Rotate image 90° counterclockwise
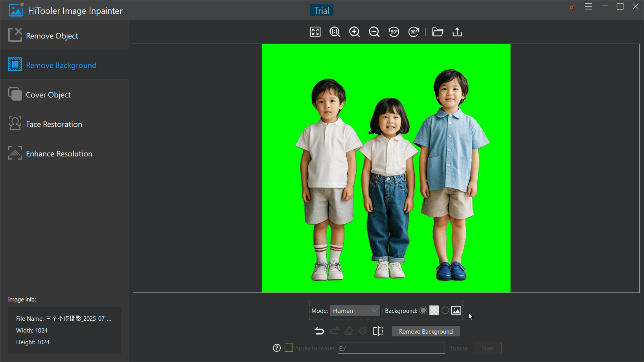Image resolution: width=644 pixels, height=362 pixels. (x=394, y=32)
